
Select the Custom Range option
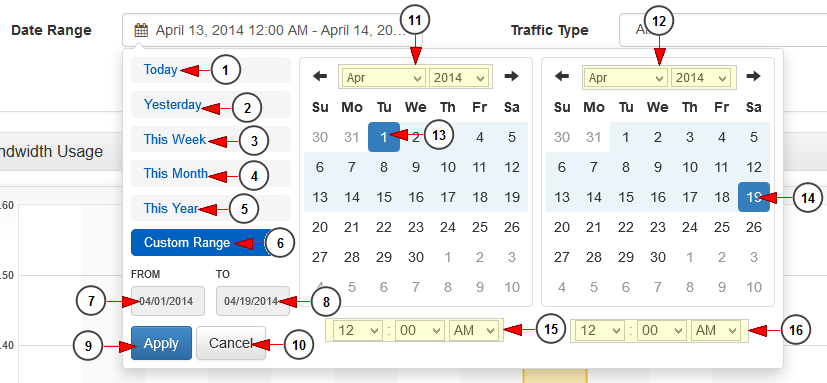pos(203,243)
